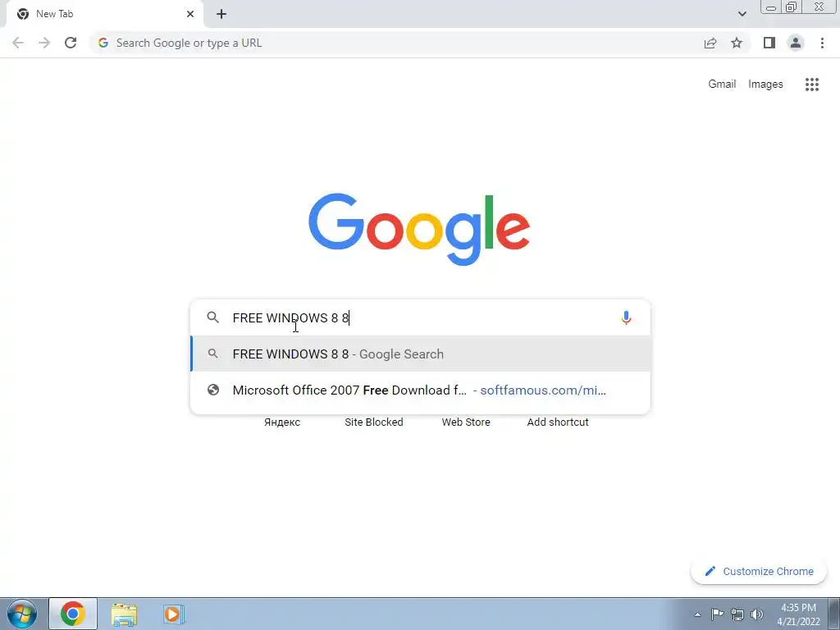Show hidden system tray icons arrow

(x=697, y=614)
